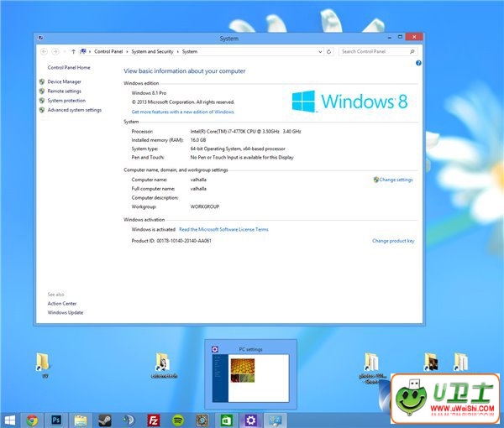Open Remote settings link

(x=65, y=91)
